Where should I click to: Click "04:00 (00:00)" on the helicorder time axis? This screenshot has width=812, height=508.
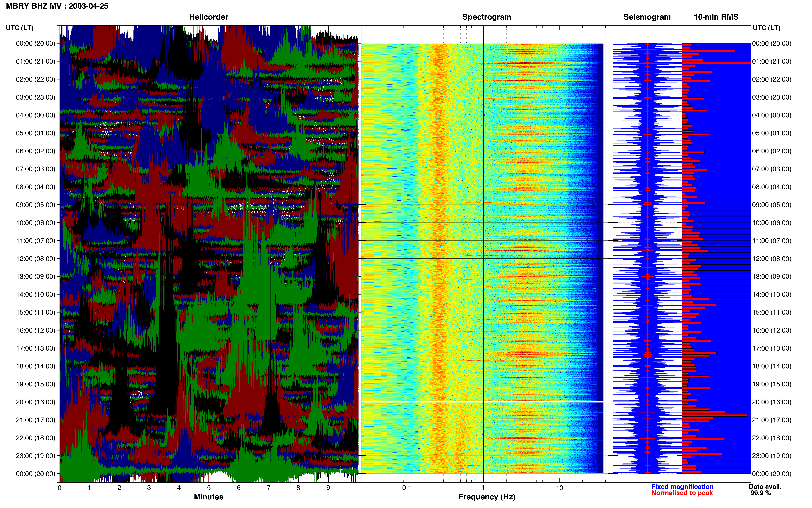coord(36,115)
